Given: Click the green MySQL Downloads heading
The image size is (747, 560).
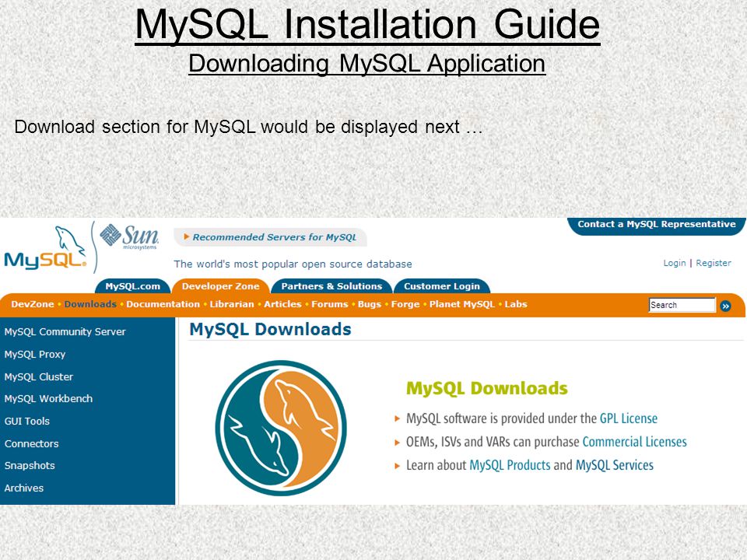Looking at the screenshot, I should pyautogui.click(x=487, y=389).
